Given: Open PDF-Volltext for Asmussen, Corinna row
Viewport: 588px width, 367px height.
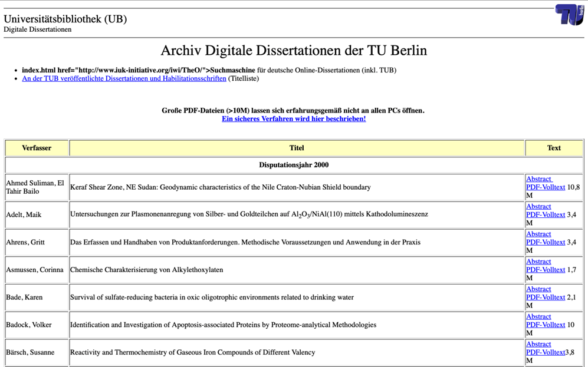Looking at the screenshot, I should (x=546, y=270).
